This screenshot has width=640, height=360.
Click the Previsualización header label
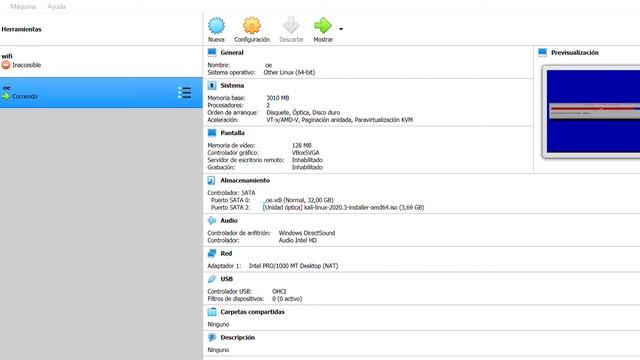coord(575,53)
